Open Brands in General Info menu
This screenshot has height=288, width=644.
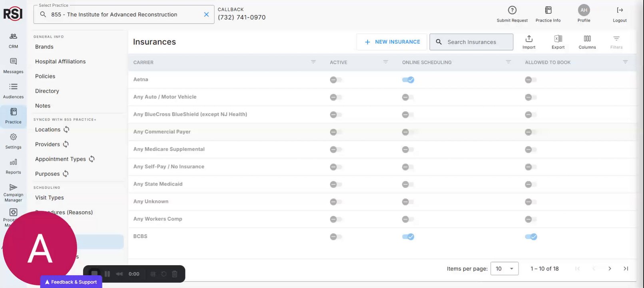click(x=44, y=47)
